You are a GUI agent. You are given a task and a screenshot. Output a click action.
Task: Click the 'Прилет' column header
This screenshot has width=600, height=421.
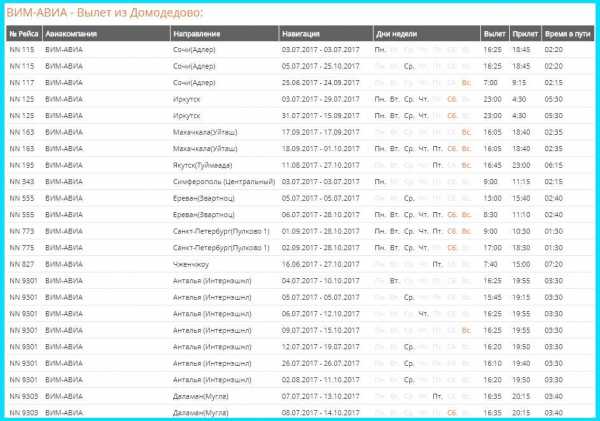tap(523, 32)
